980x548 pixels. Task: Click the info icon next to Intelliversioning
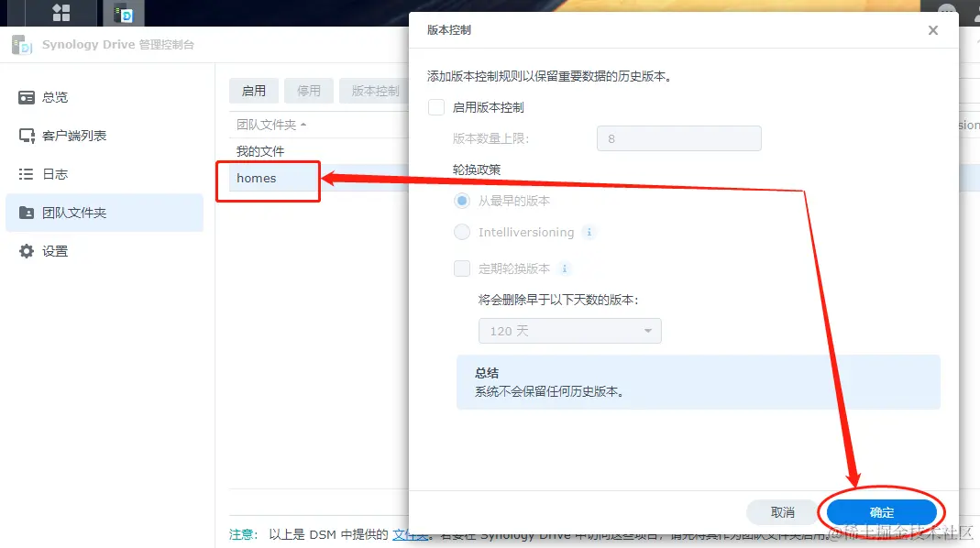pos(589,233)
